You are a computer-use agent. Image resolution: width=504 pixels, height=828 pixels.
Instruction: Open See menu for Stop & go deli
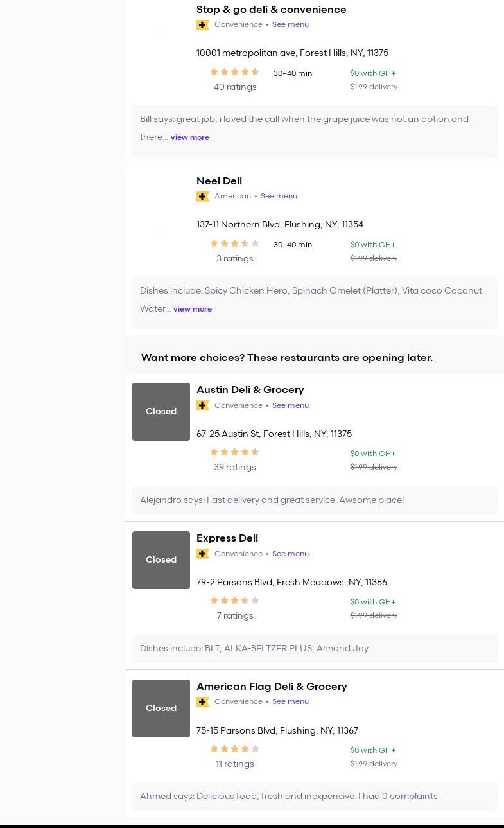290,25
